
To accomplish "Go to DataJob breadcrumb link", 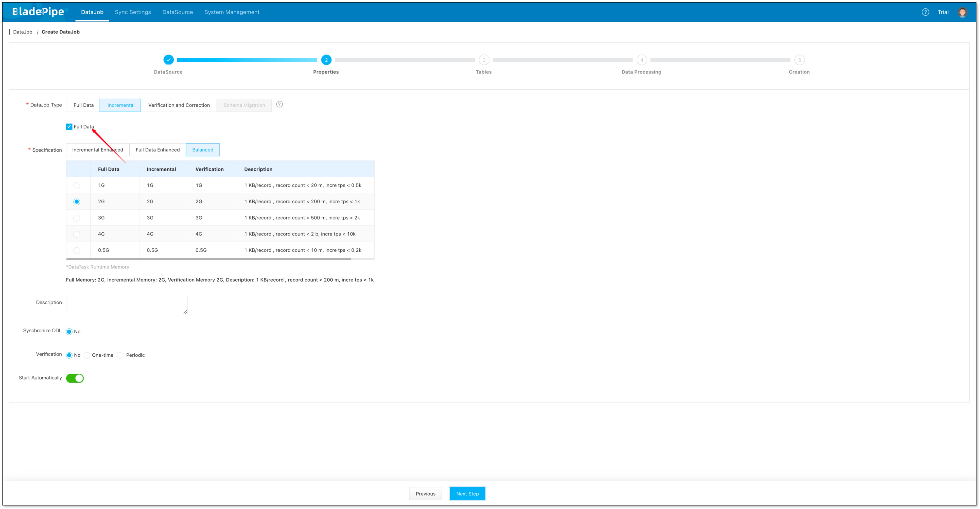I will 22,32.
